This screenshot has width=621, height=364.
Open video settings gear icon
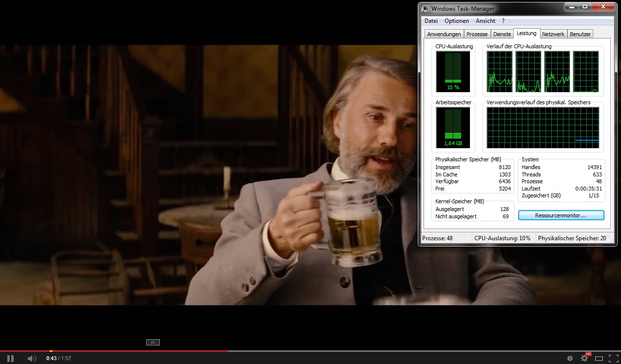click(x=584, y=358)
